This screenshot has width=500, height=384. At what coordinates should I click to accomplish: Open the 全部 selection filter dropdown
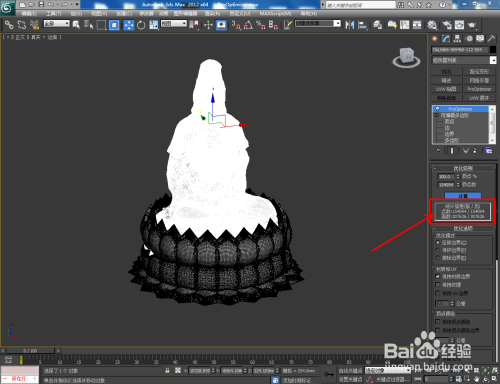(x=57, y=24)
